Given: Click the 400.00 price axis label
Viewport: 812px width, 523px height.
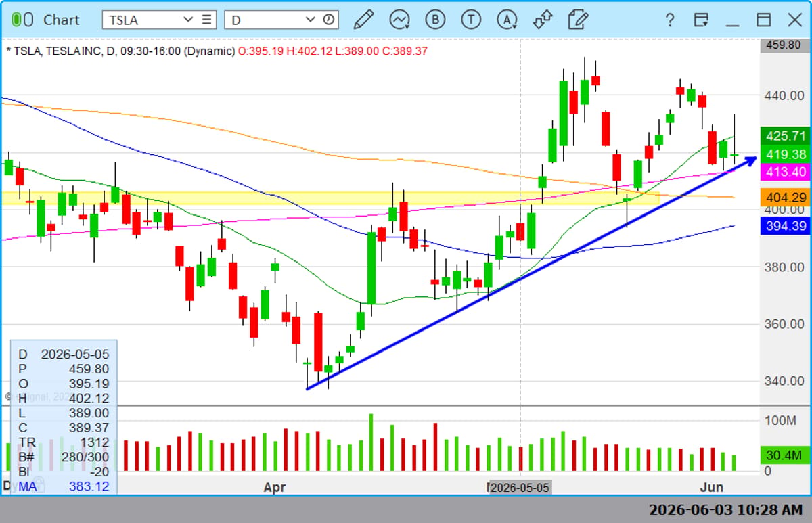Looking at the screenshot, I should click(784, 210).
